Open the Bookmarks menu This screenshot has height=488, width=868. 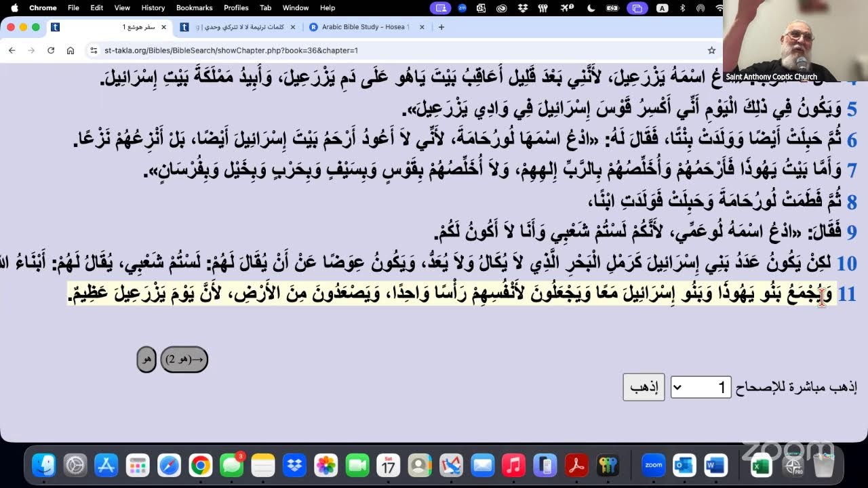[x=195, y=8]
